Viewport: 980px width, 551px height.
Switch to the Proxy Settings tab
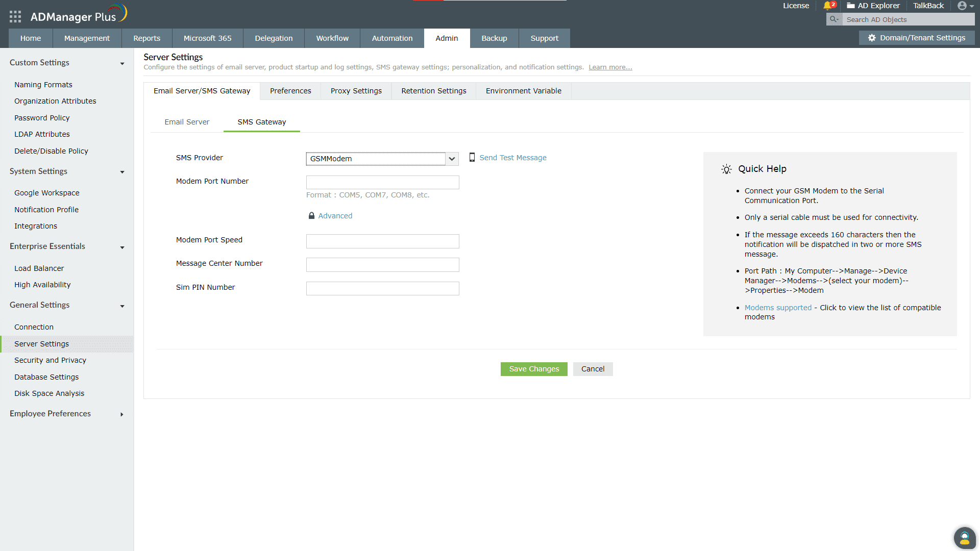point(356,91)
